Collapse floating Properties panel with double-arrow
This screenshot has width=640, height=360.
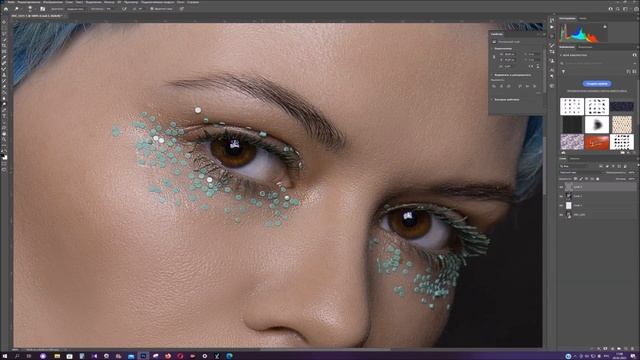[538, 34]
